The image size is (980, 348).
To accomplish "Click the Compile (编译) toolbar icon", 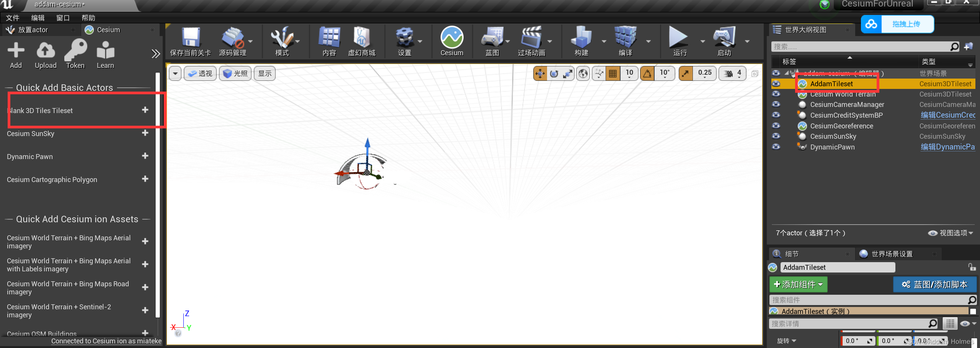I will click(x=626, y=41).
